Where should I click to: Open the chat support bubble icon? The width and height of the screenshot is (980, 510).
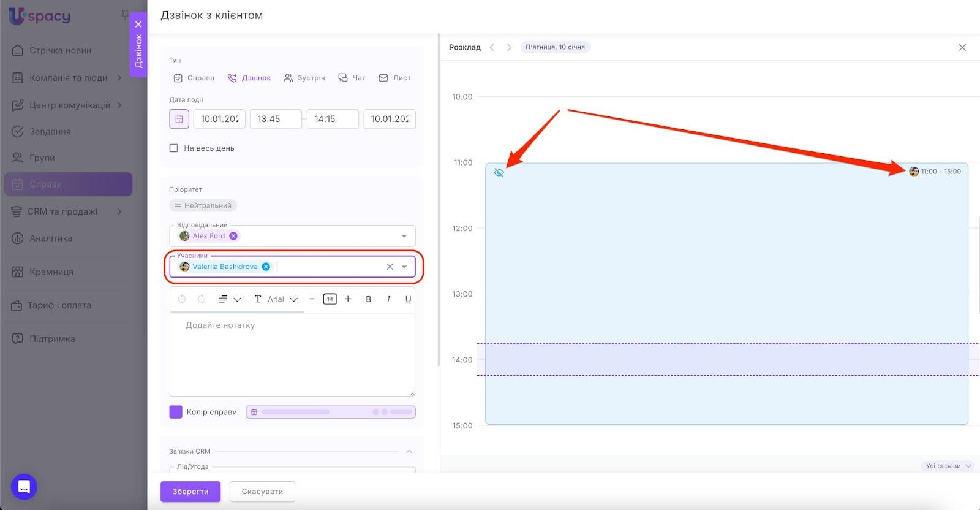coord(24,487)
